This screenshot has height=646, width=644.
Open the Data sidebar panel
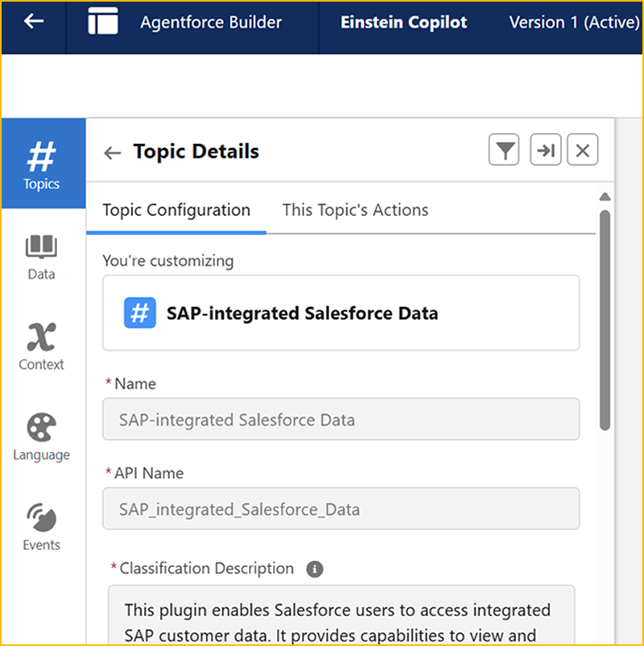tap(42, 256)
